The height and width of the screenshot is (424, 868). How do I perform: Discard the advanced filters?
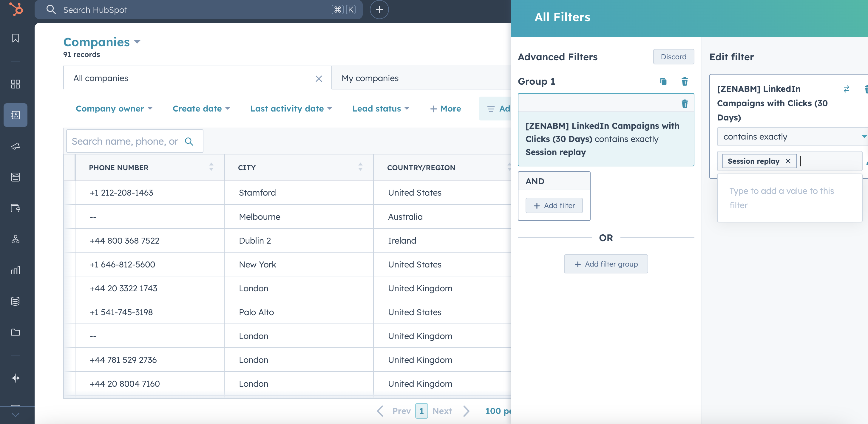pyautogui.click(x=673, y=57)
